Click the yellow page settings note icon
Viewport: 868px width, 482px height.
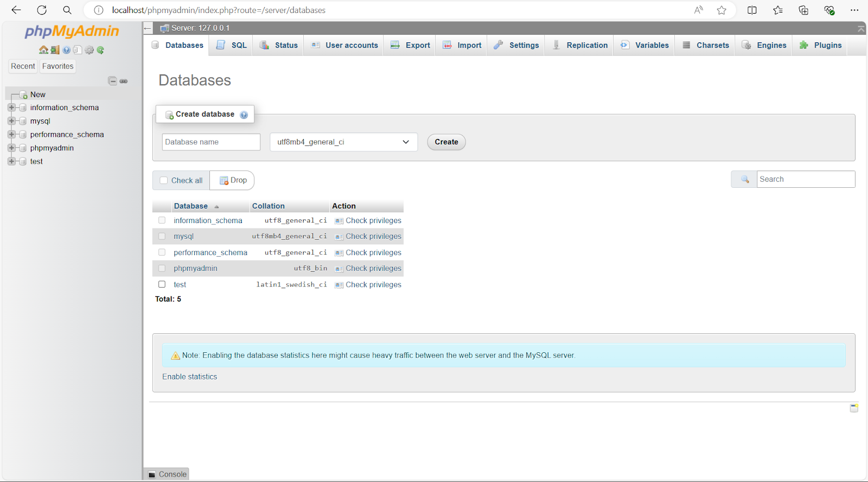[854, 408]
